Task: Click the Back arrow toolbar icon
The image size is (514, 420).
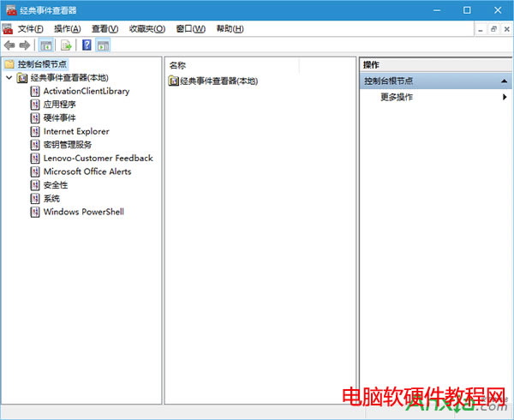Action: point(9,45)
